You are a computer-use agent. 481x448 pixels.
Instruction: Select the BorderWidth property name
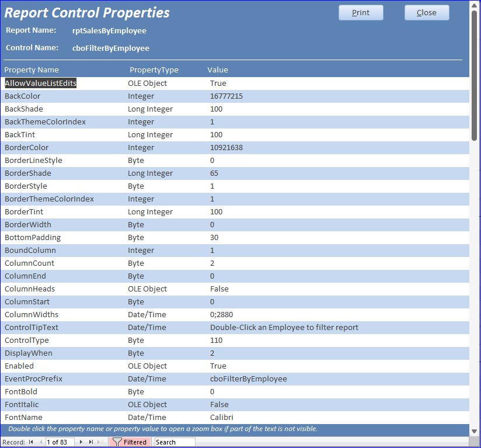coord(28,225)
